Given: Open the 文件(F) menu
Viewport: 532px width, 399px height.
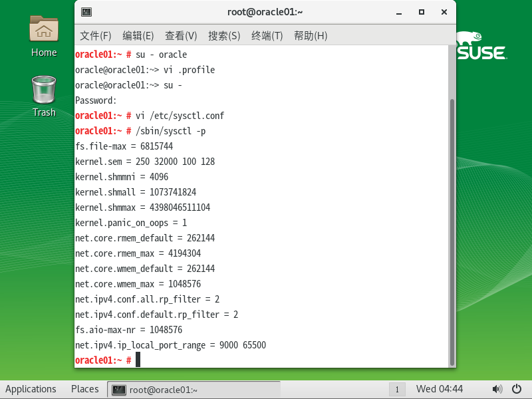Looking at the screenshot, I should click(x=96, y=36).
